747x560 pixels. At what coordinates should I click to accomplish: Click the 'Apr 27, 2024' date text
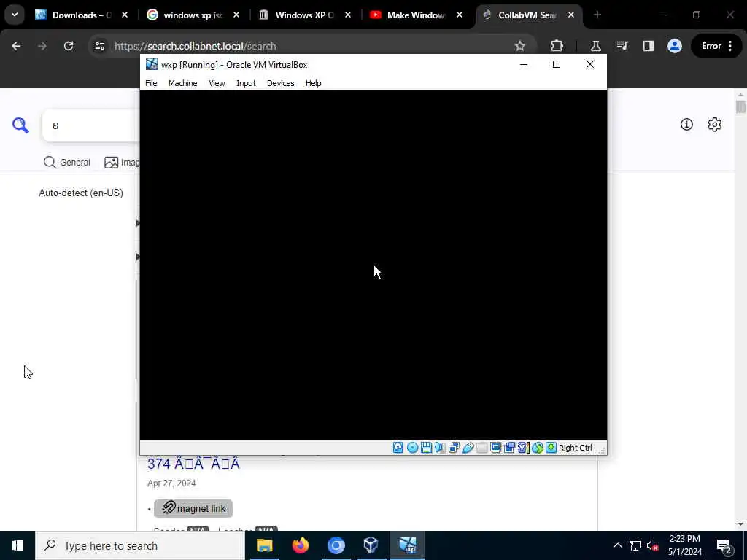(x=171, y=483)
